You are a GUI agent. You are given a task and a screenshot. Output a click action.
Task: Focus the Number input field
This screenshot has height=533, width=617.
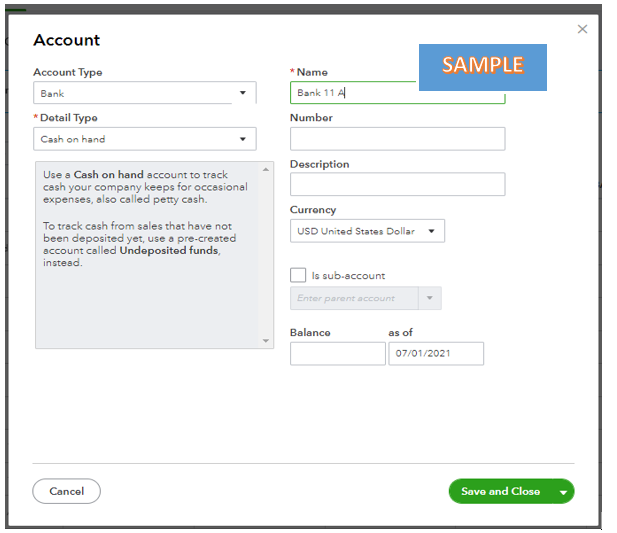tap(397, 139)
